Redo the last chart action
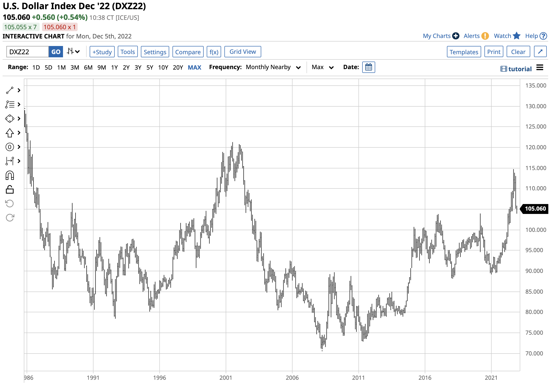Screen dimensions: 555x392 [10, 203]
